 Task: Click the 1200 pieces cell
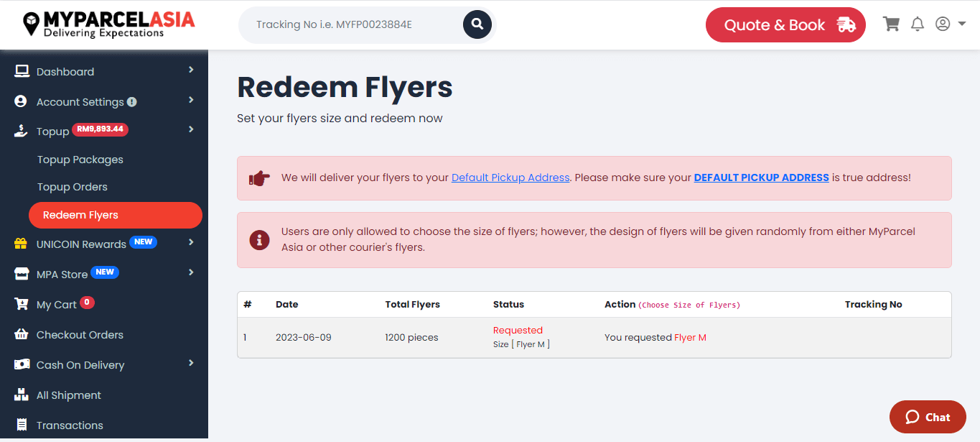click(x=411, y=337)
